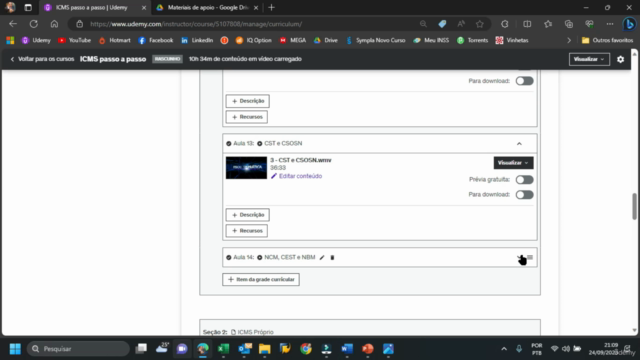Click CST e CSOSN video thumbnail
This screenshot has height=360, width=640.
click(x=246, y=168)
